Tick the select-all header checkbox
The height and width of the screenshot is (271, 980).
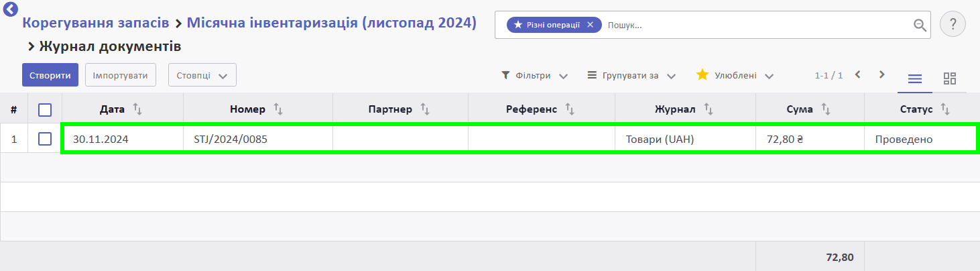click(x=45, y=109)
